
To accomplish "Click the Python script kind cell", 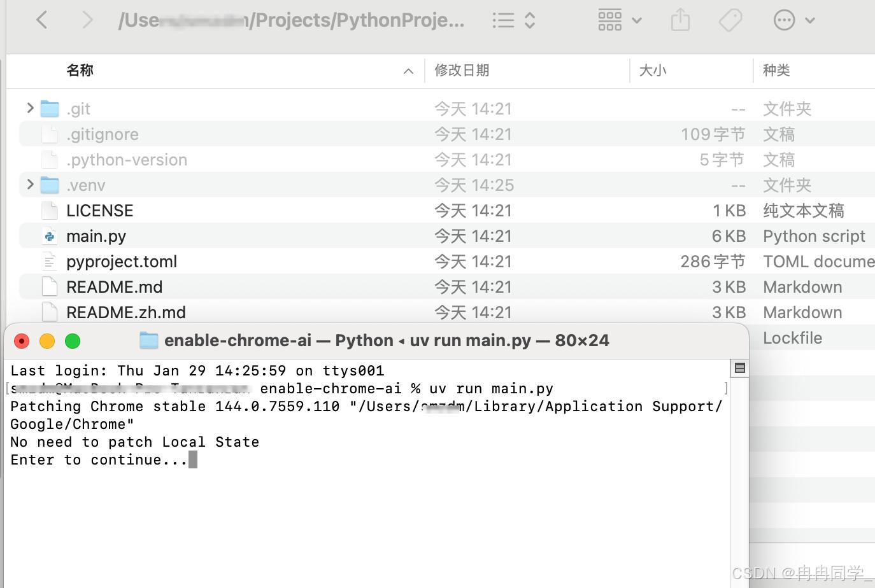I will [814, 236].
